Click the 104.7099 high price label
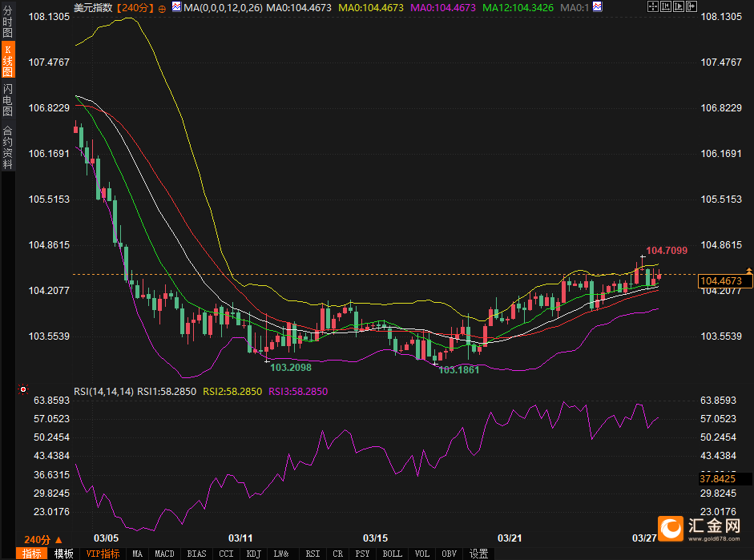The width and height of the screenshot is (754, 560). [667, 251]
